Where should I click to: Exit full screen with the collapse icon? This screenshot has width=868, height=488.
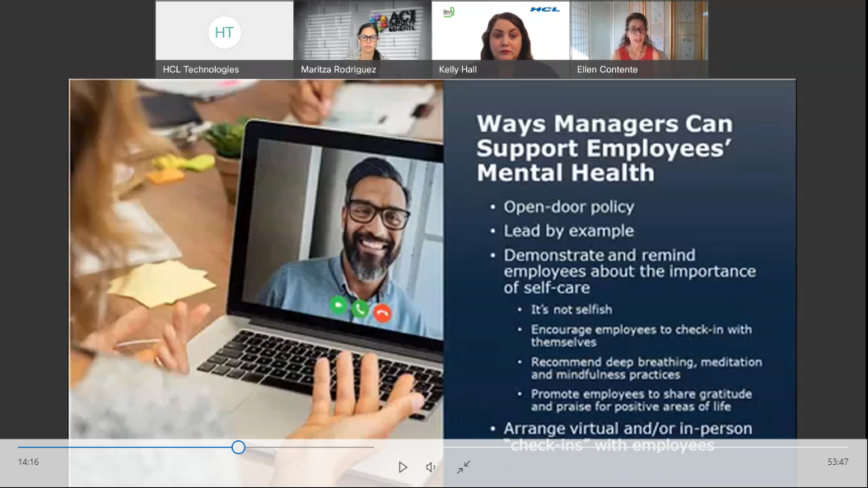464,467
